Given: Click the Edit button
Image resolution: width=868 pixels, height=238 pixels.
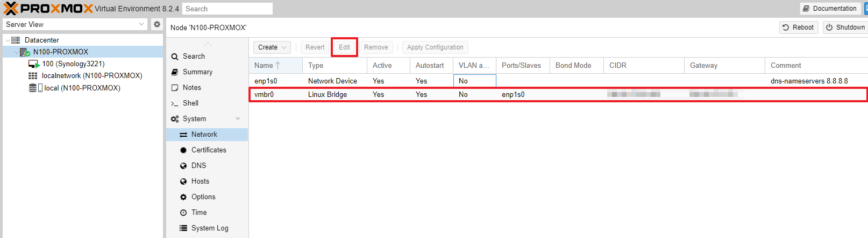Looking at the screenshot, I should (x=345, y=47).
